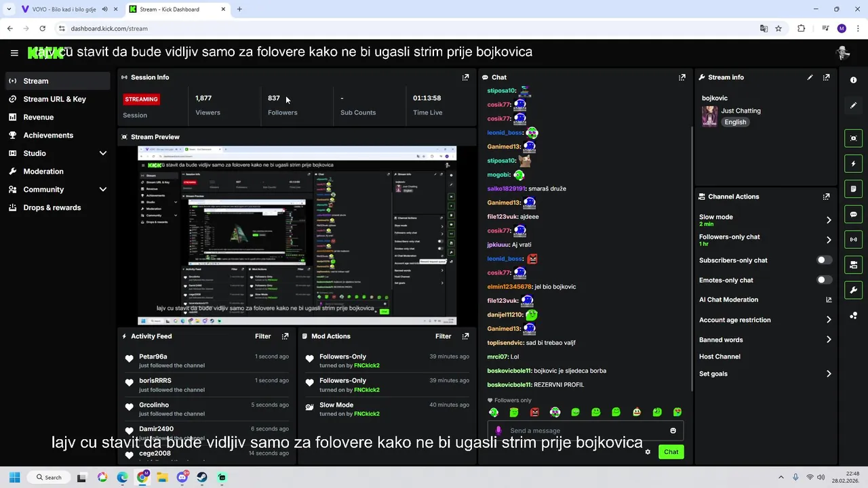Expand the Community sidebar section
Screen dimensions: 868x488
tap(103, 190)
